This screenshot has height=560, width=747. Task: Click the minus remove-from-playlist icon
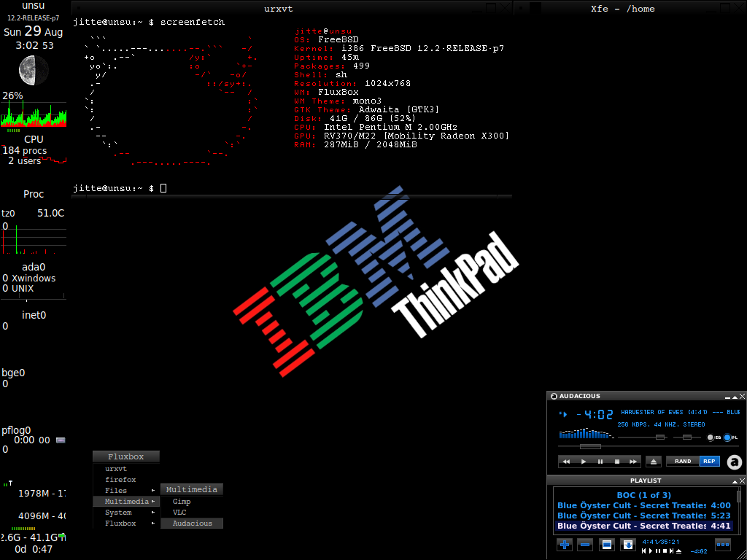tap(585, 544)
